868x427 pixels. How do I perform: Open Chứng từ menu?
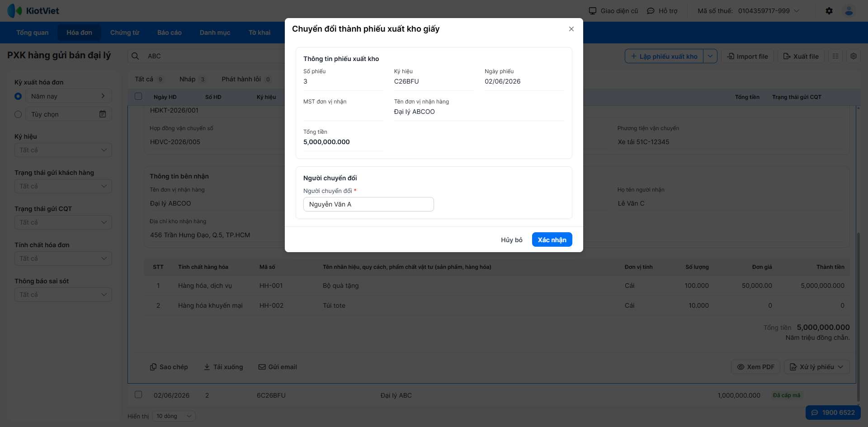(125, 33)
